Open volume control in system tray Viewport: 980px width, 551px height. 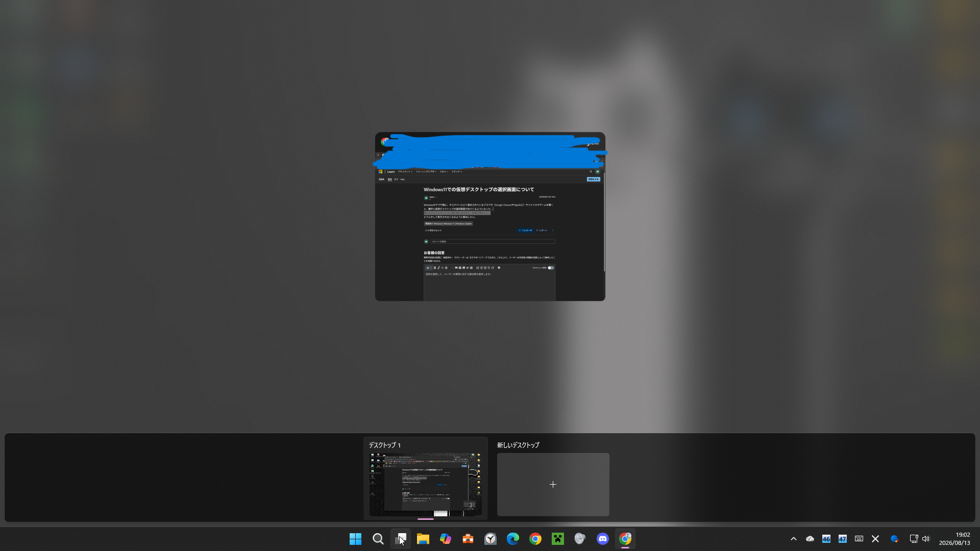926,539
